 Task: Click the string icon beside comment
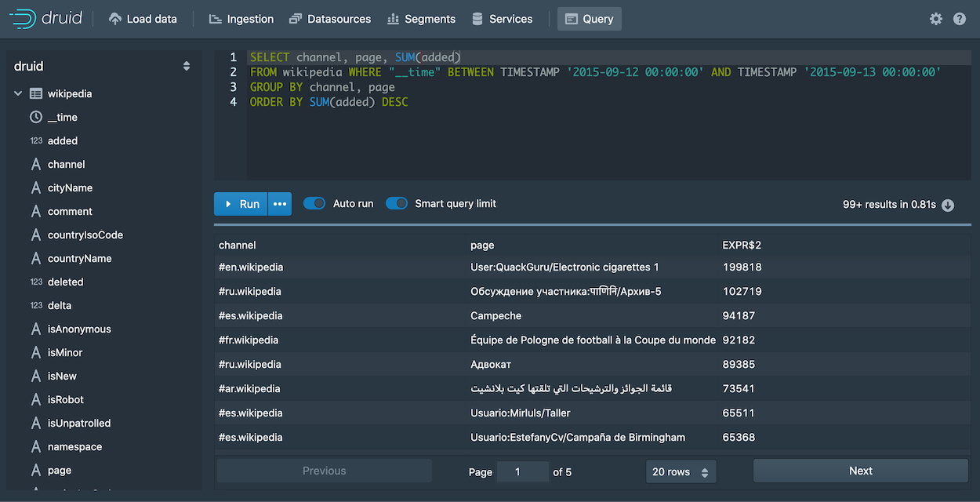tap(36, 211)
